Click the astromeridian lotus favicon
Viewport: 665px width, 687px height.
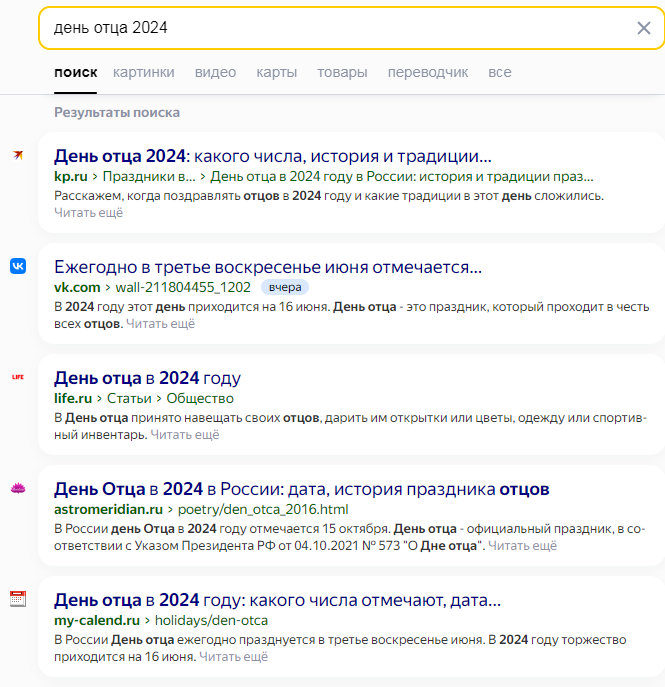point(18,488)
